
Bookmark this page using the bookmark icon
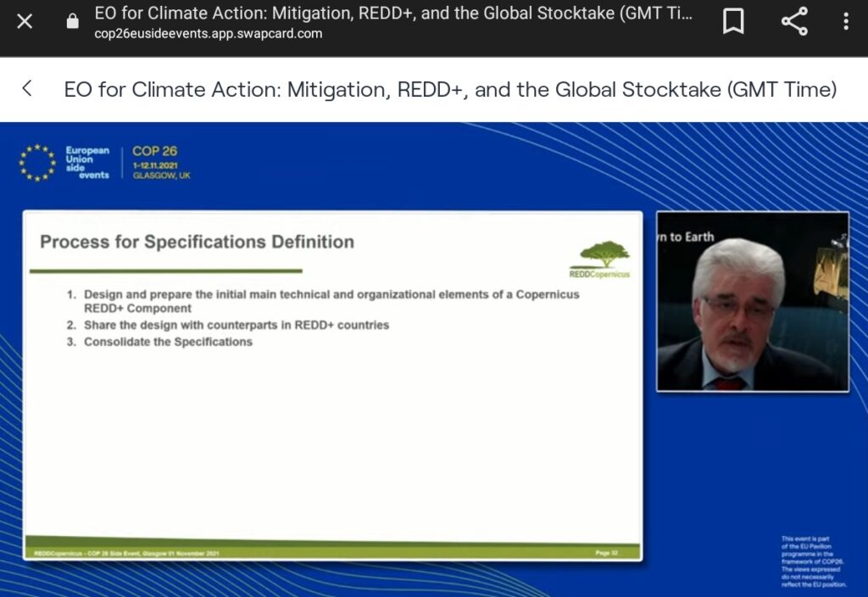coord(733,22)
